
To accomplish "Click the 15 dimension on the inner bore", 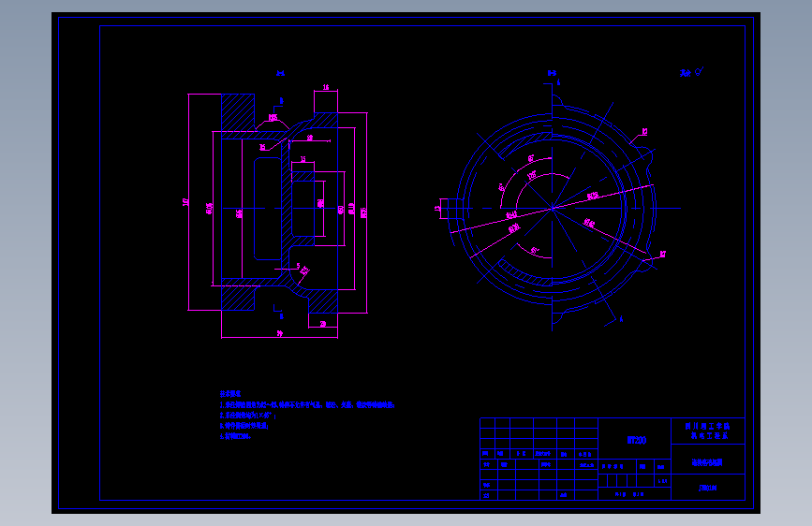I will pos(303,159).
